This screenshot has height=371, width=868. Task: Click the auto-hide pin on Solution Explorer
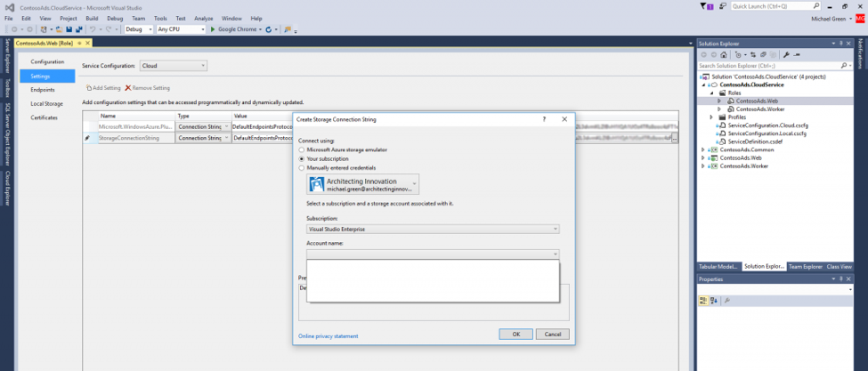click(x=841, y=43)
